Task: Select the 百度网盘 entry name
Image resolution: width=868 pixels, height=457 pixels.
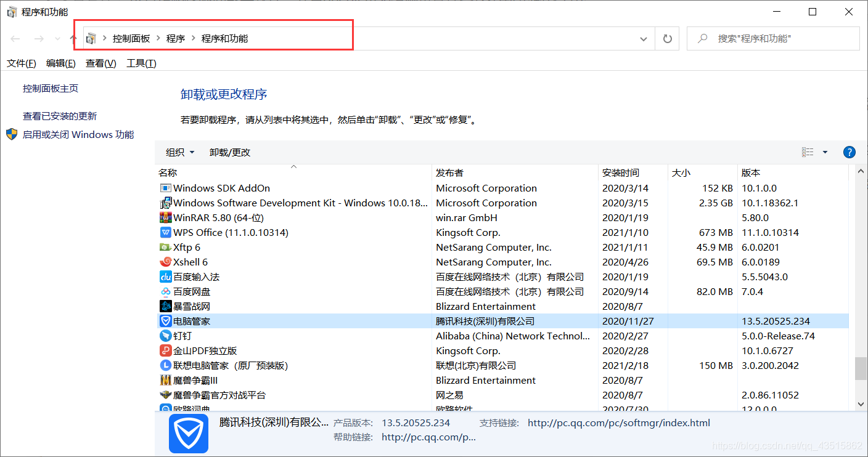Action: coord(192,291)
